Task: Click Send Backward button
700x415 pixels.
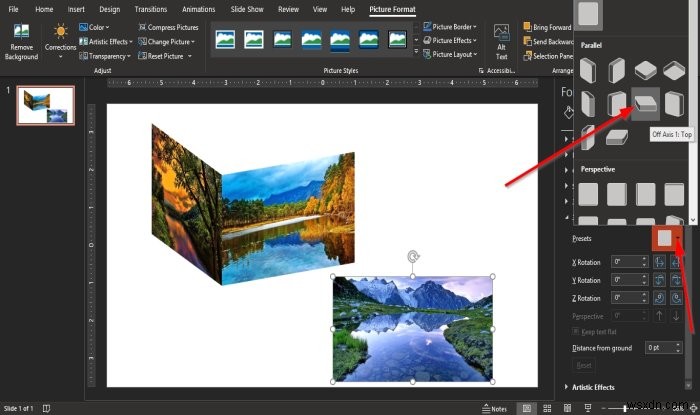Action: [548, 42]
